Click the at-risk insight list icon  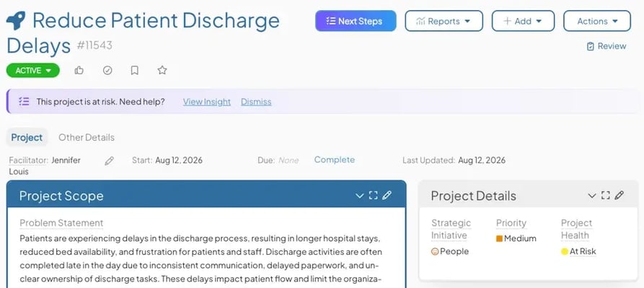(x=25, y=102)
